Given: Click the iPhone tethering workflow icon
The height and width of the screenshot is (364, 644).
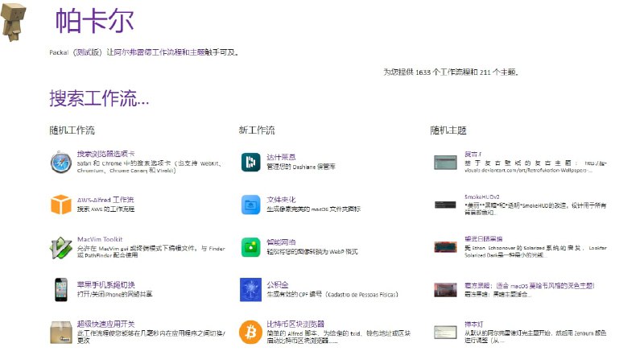Looking at the screenshot, I should pyautogui.click(x=61, y=290).
